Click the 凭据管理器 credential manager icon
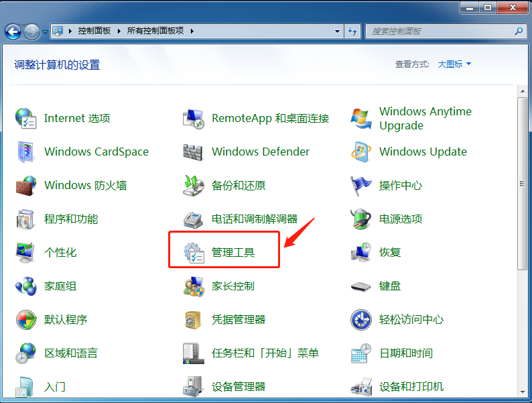532x403 pixels. click(x=193, y=320)
